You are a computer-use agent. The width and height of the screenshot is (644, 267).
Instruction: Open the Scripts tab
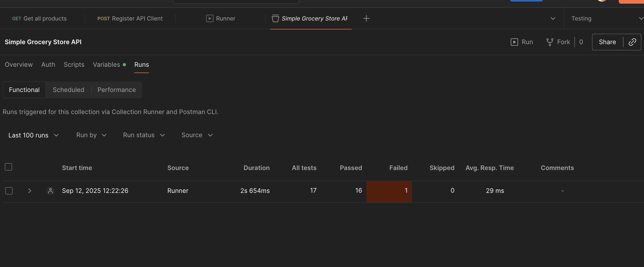tap(74, 65)
